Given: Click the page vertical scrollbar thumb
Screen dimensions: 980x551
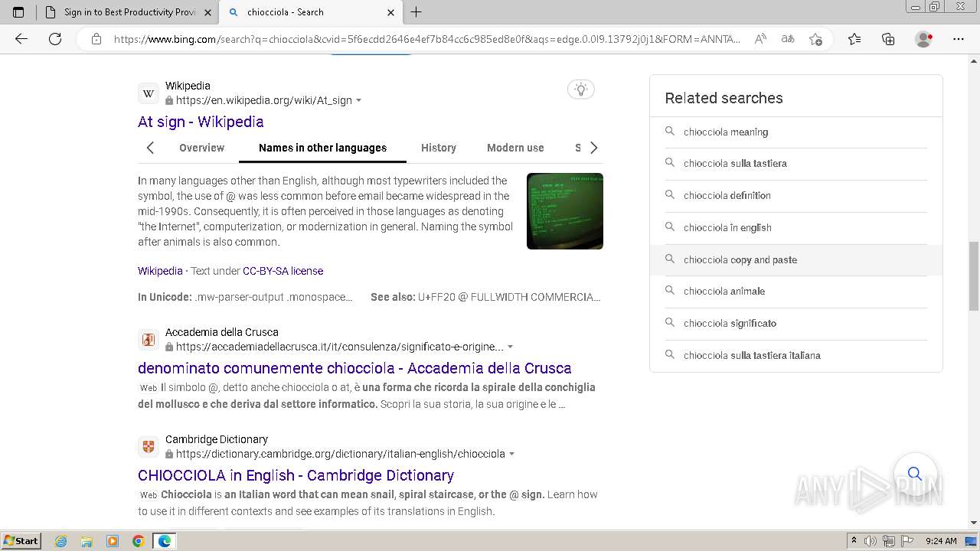Looking at the screenshot, I should pyautogui.click(x=973, y=275).
